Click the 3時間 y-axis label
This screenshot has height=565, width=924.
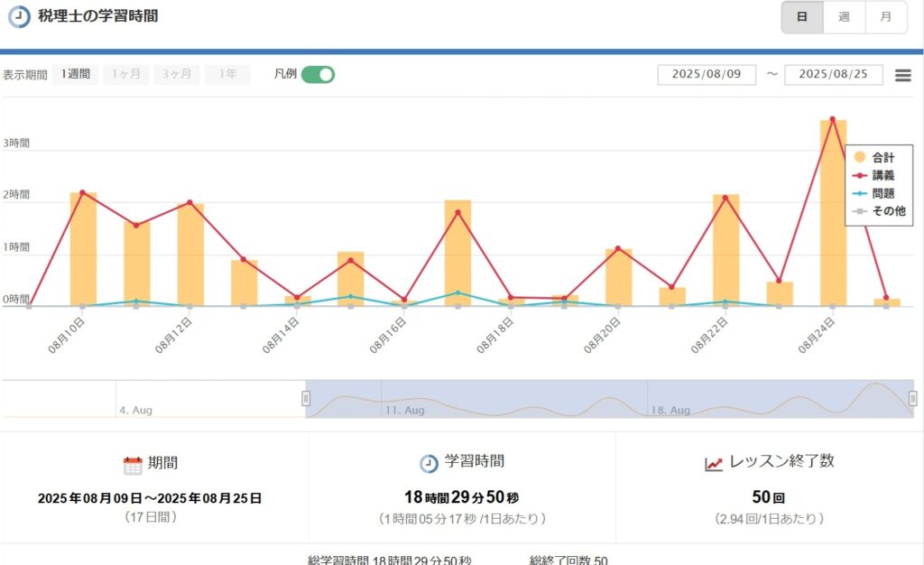16,143
